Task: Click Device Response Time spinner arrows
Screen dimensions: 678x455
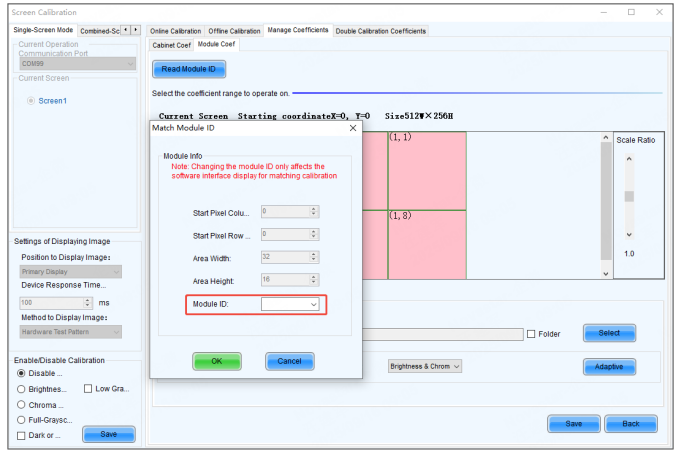Action: 88,303
